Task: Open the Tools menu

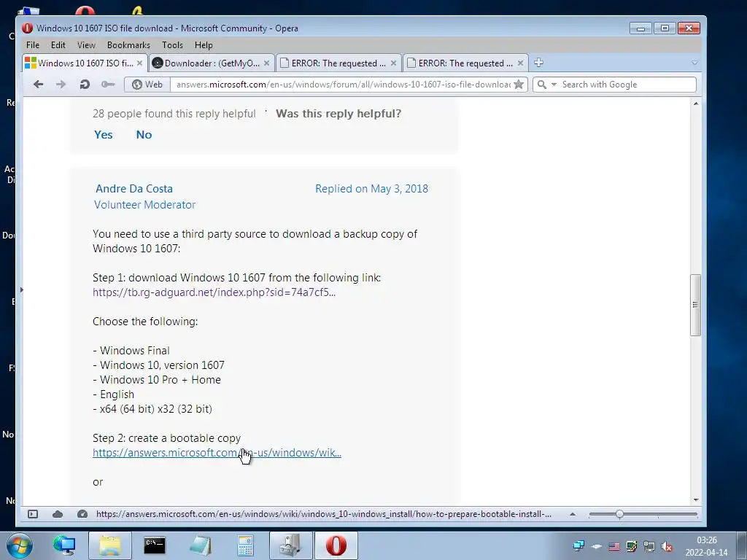Action: (x=172, y=44)
